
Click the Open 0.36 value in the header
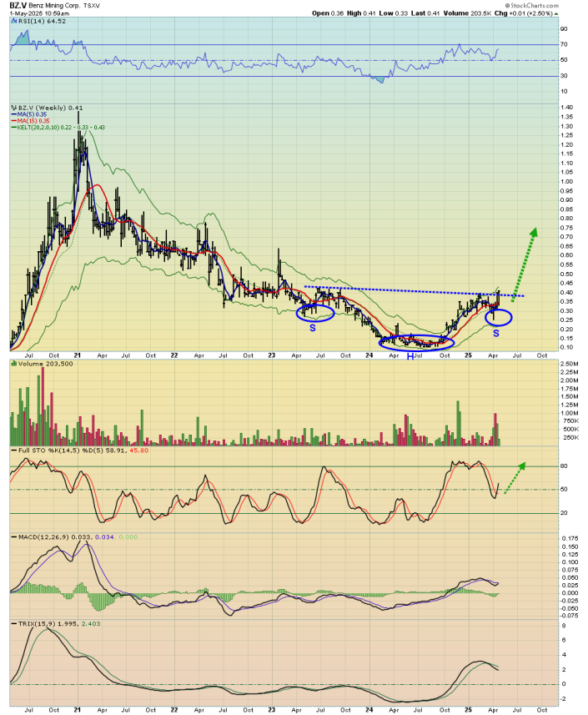(327, 13)
